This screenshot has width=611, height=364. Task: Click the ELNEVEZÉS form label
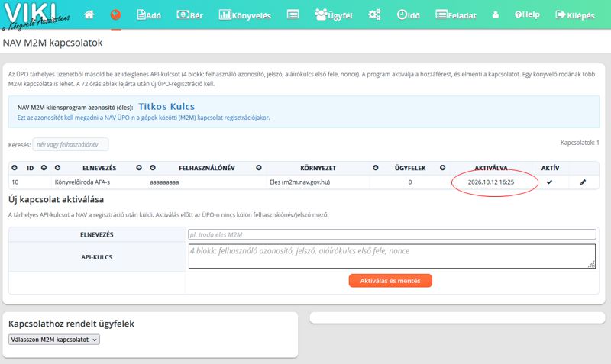point(97,235)
